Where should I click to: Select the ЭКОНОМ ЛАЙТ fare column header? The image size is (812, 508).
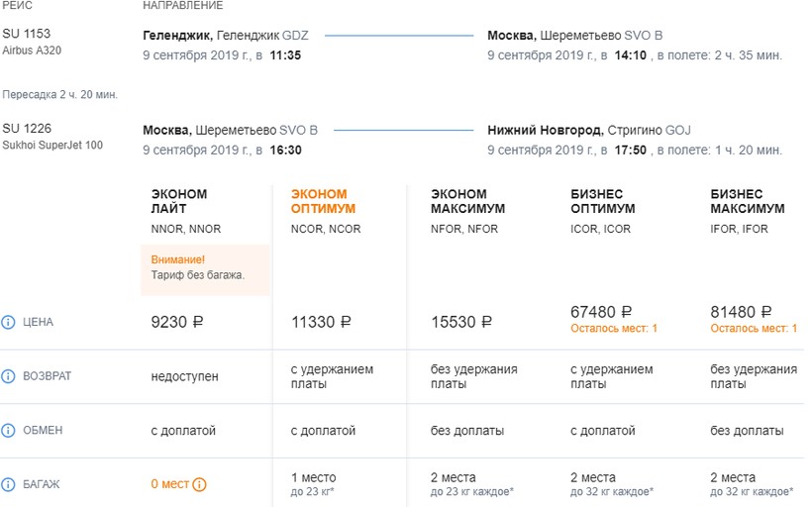(179, 201)
